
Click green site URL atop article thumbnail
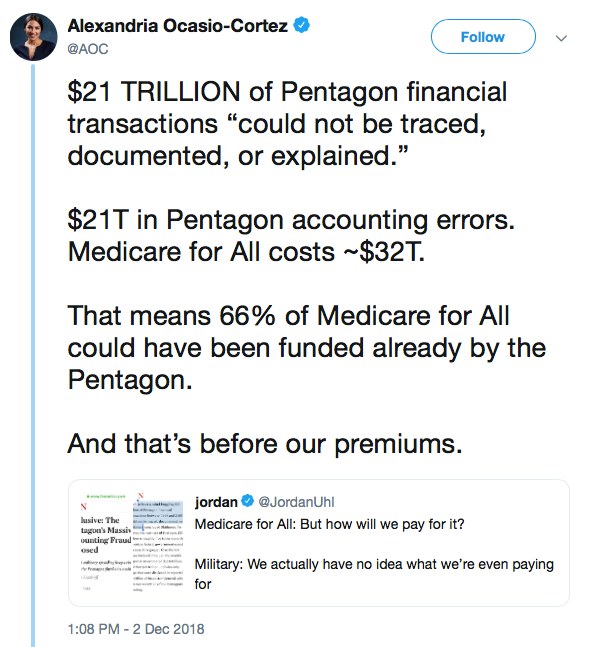pos(104,495)
